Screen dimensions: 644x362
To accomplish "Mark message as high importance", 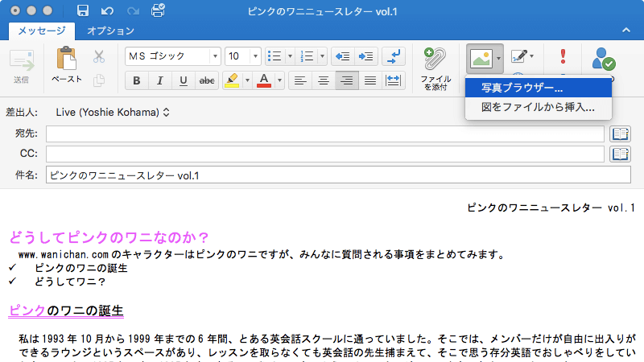I will coord(563,56).
